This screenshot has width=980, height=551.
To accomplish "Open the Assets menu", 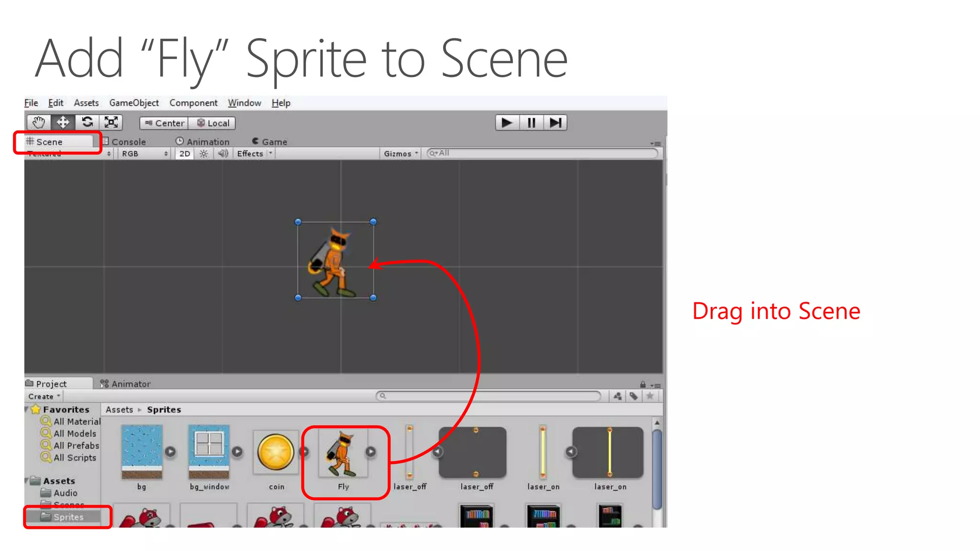I will (86, 103).
